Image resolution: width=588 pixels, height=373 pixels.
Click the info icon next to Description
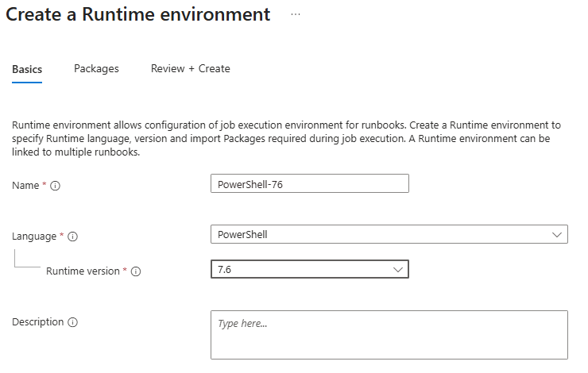pyautogui.click(x=72, y=322)
